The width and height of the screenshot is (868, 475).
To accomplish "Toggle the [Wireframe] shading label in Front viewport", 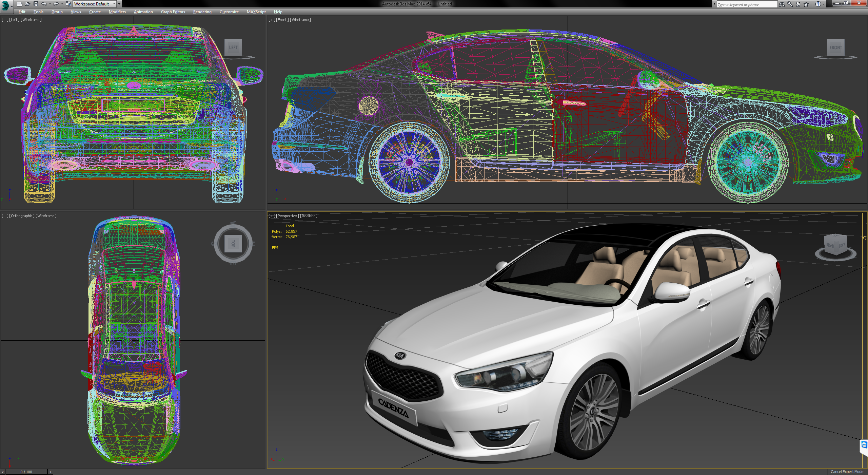I will 300,20.
